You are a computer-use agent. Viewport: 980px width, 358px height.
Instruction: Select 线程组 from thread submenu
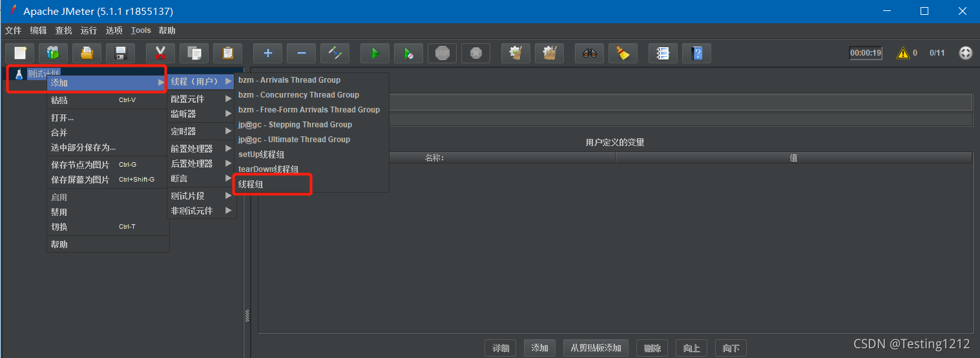[312, 184]
